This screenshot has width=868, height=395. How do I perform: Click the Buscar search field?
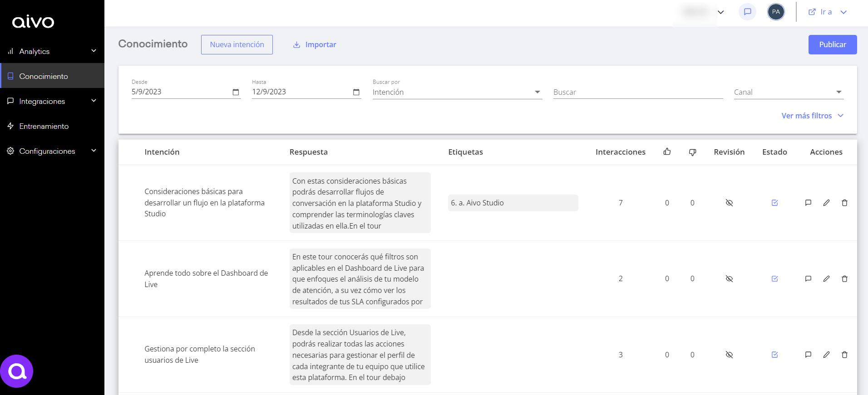click(638, 92)
